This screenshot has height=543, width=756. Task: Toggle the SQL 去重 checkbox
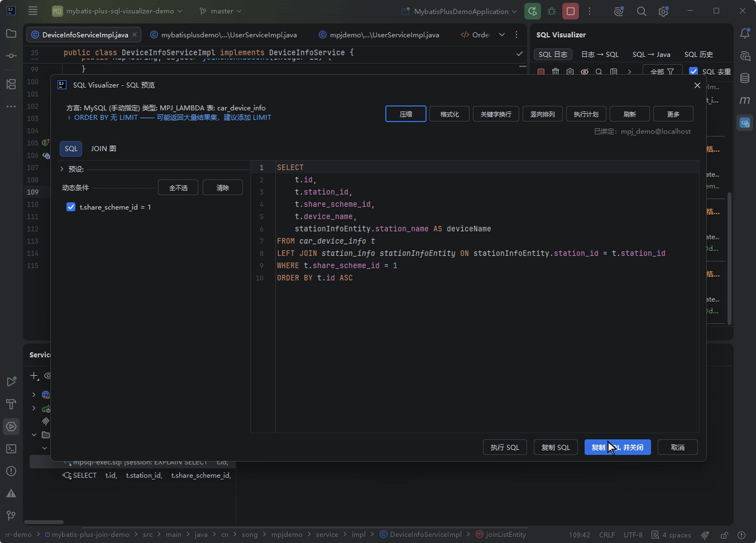pyautogui.click(x=693, y=71)
